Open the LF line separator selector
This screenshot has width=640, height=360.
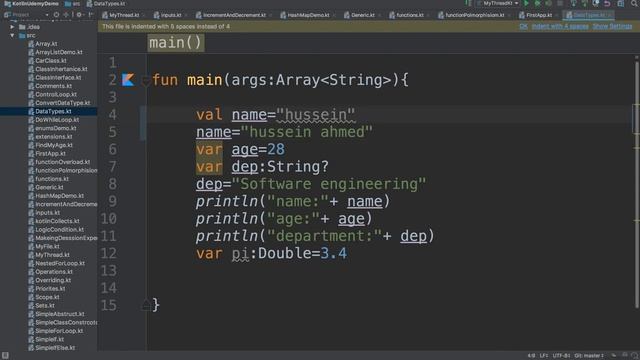point(544,356)
